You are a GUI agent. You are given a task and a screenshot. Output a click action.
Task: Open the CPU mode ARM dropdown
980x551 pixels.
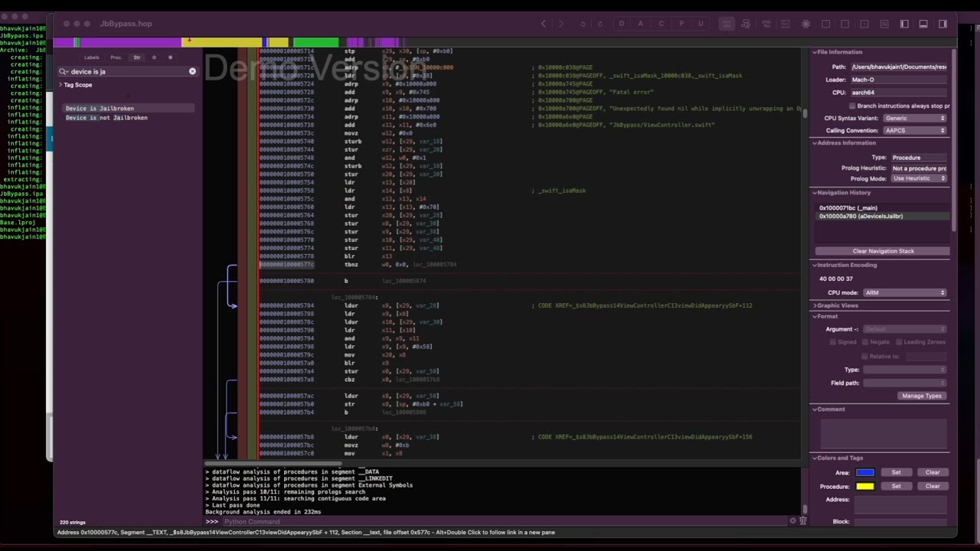(x=905, y=292)
